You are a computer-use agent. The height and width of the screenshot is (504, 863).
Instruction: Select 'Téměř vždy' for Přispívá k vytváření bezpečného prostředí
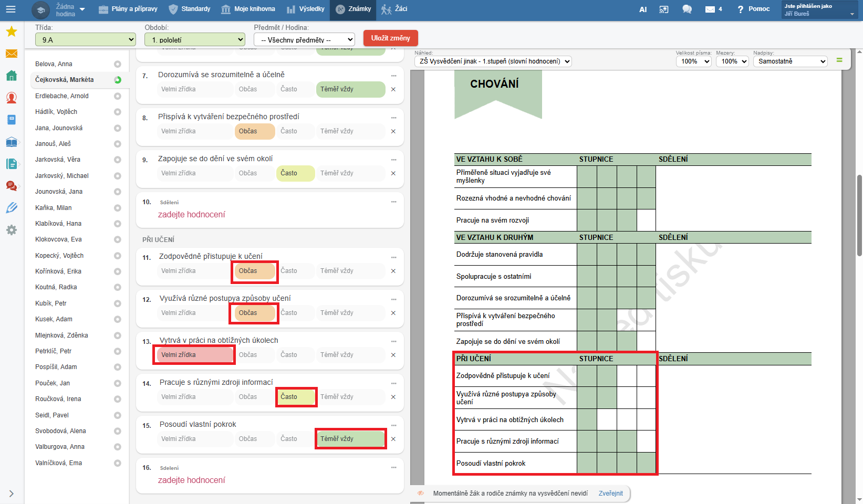click(349, 131)
